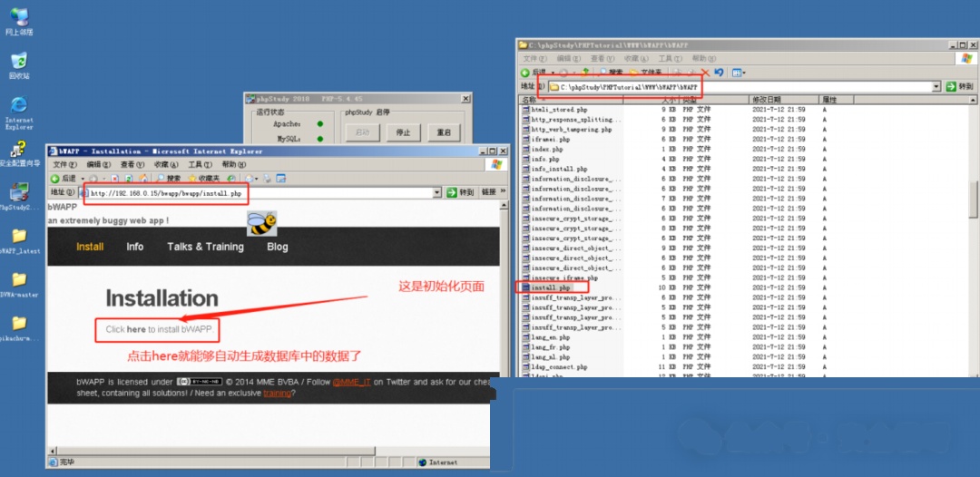The image size is (980, 477).
Task: Select Install tab on bWAPP page
Action: tap(90, 247)
